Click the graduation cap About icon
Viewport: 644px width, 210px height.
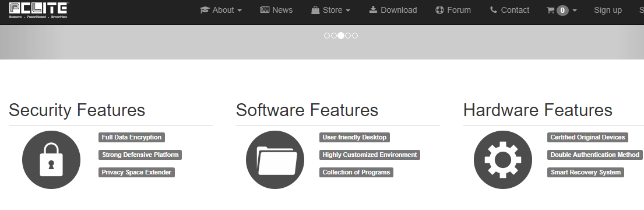tap(205, 10)
